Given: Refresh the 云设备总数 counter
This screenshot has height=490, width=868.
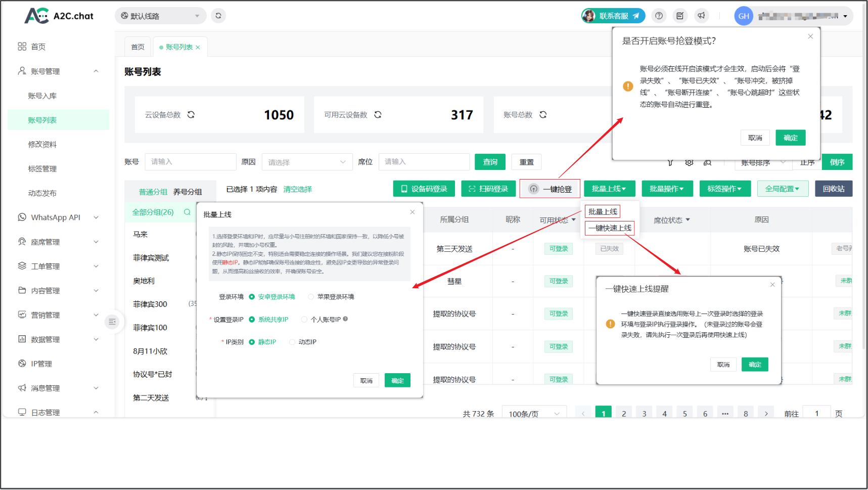Looking at the screenshot, I should (191, 115).
